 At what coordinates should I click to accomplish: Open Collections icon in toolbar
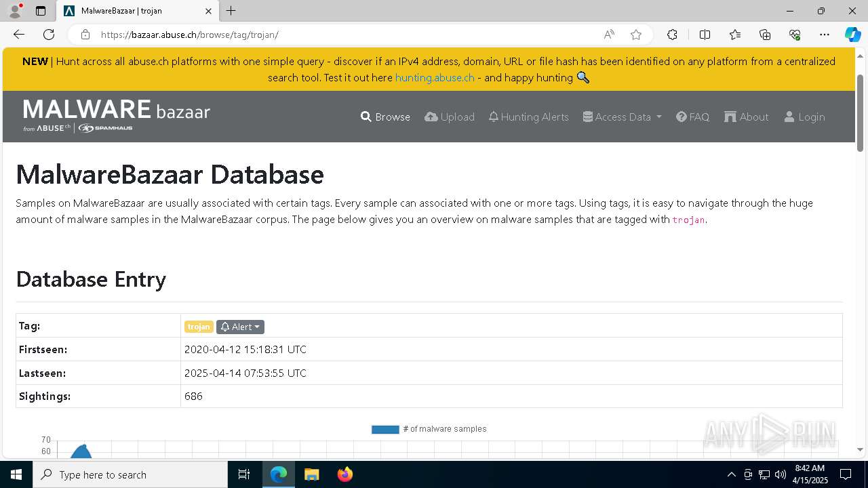pyautogui.click(x=765, y=35)
